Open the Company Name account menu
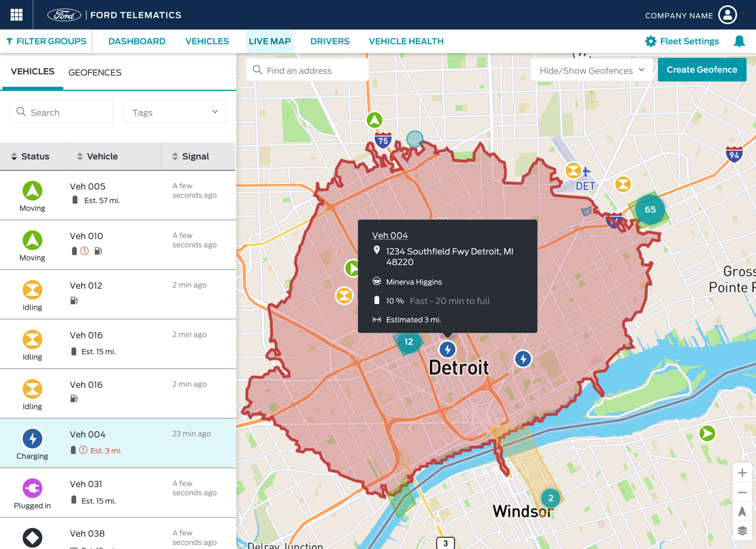Image resolution: width=756 pixels, height=549 pixels. [728, 15]
